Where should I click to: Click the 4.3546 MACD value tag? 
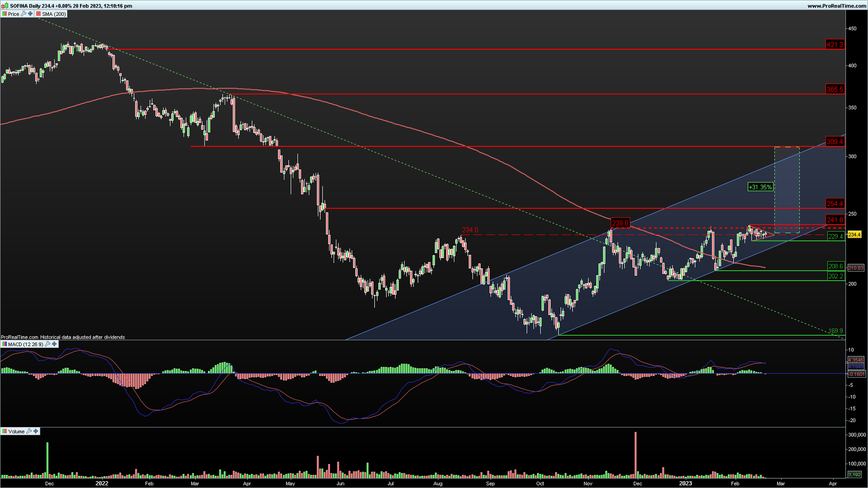coord(856,360)
